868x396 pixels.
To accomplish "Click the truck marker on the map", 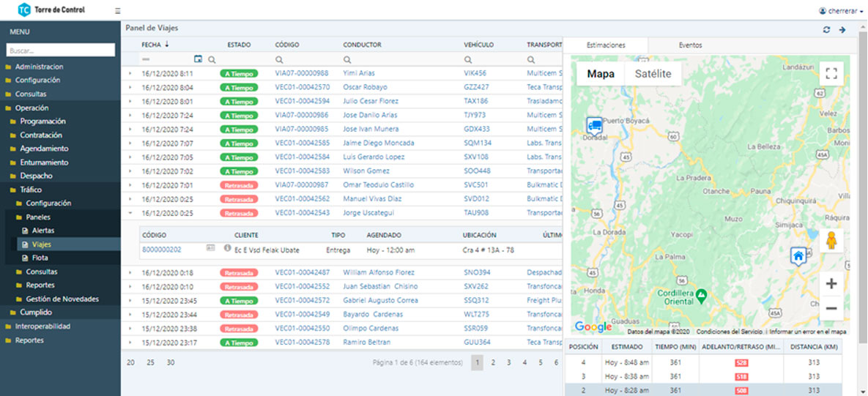I will [594, 125].
